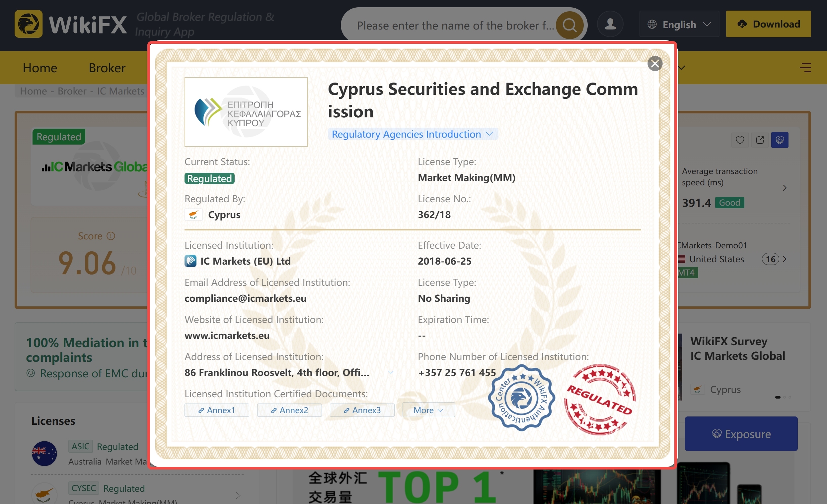Click the 2018-06-25 effective date

coord(444,261)
